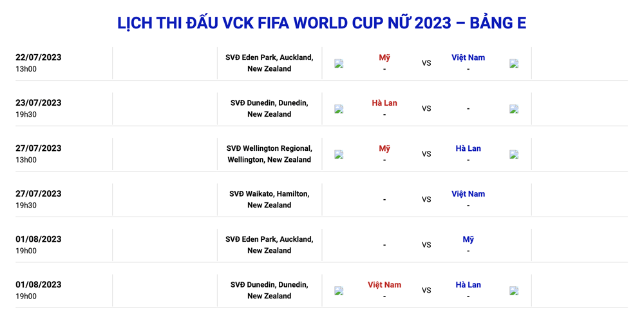Image resolution: width=644 pixels, height=312 pixels.
Task: Click the Mỹ flag icon in the 22/07/2023 match
Action: coord(339,64)
